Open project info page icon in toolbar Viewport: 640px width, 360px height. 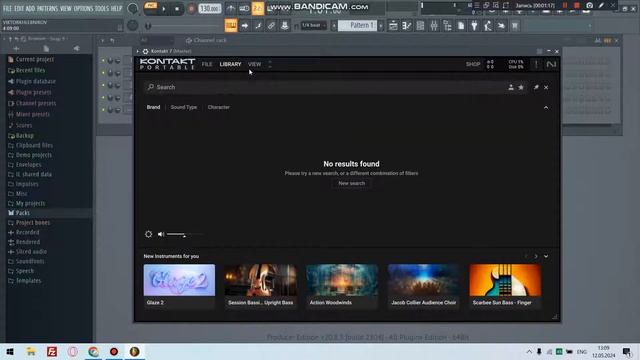pyautogui.click(x=461, y=26)
